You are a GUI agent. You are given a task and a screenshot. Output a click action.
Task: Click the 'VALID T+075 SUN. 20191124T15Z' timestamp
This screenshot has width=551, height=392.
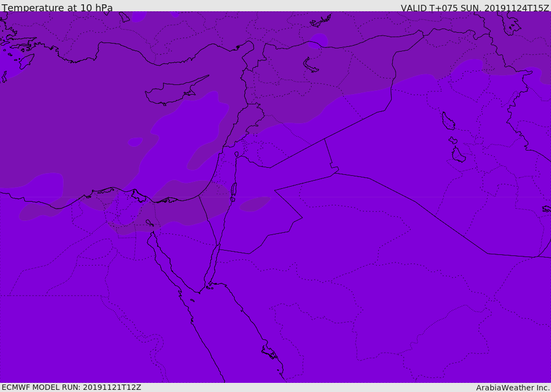(475, 8)
